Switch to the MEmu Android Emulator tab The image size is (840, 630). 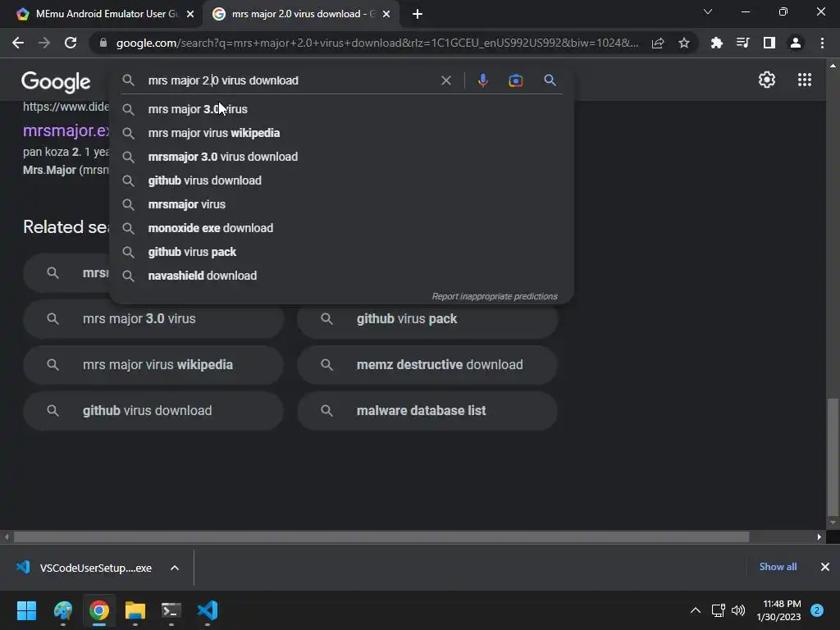point(102,14)
